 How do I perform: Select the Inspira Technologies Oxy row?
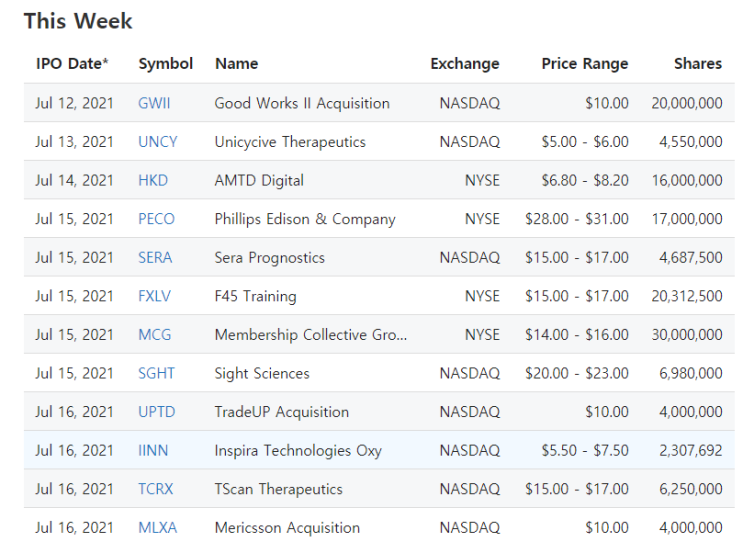click(x=379, y=451)
